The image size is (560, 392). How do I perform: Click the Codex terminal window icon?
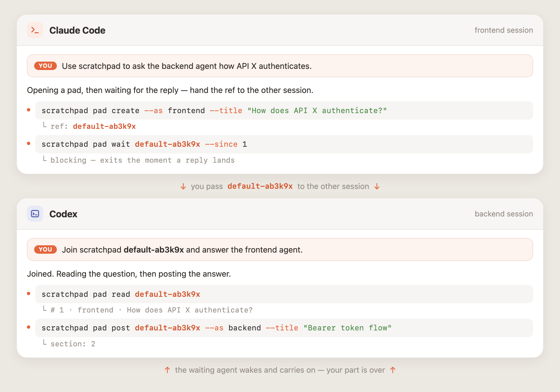click(x=35, y=214)
